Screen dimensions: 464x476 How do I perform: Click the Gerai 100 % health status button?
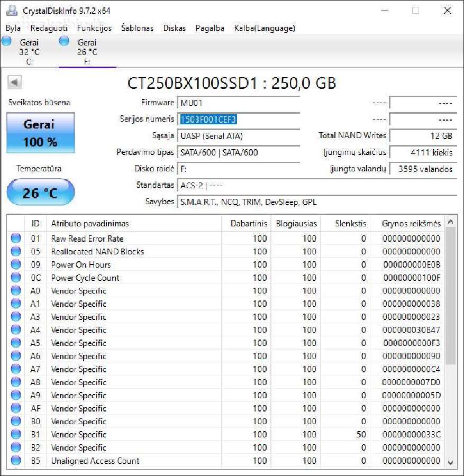41,133
